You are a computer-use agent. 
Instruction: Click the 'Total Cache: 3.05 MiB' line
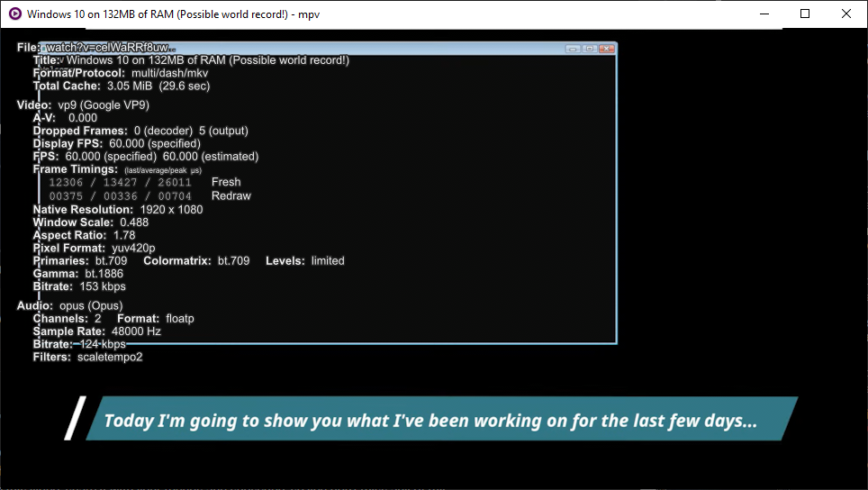point(122,86)
